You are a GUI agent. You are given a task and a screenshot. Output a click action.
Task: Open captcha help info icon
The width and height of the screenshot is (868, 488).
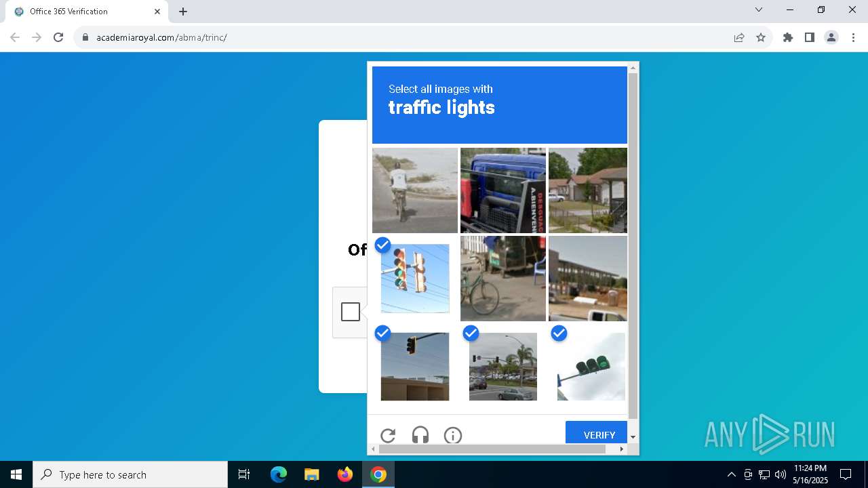(453, 435)
